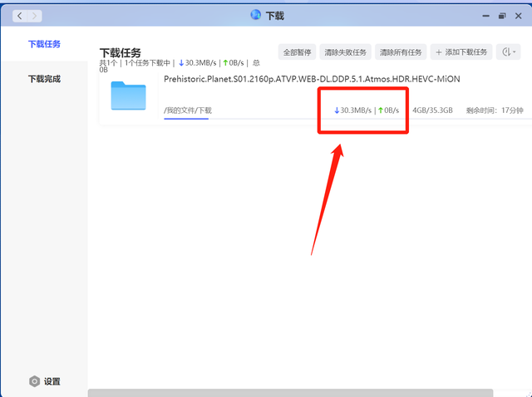Open 设置 at the sidebar bottom
Screen dimensions: 532x397
[x=44, y=381]
